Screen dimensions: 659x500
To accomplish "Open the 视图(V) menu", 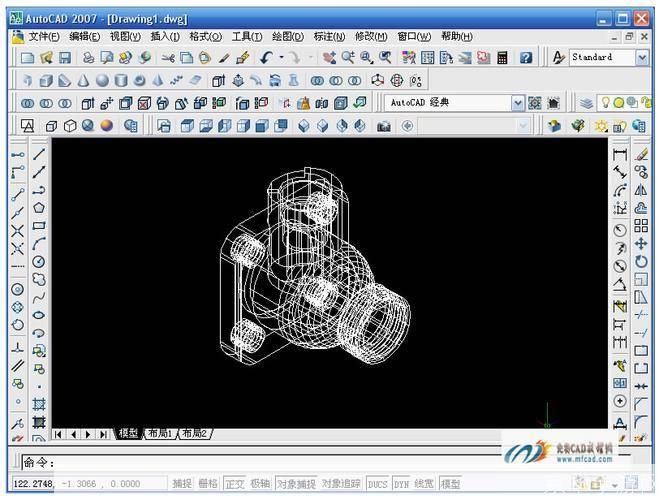I will click(125, 37).
